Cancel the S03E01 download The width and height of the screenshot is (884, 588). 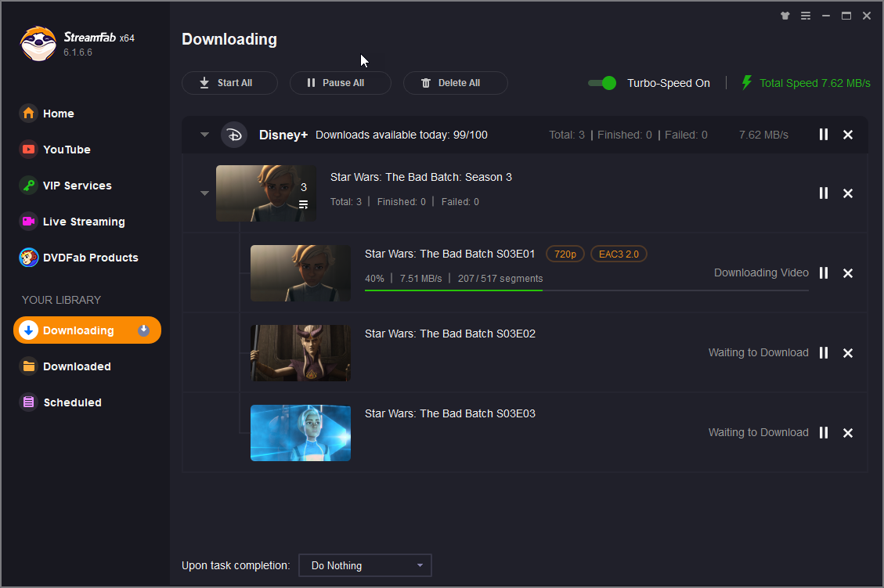tap(848, 272)
